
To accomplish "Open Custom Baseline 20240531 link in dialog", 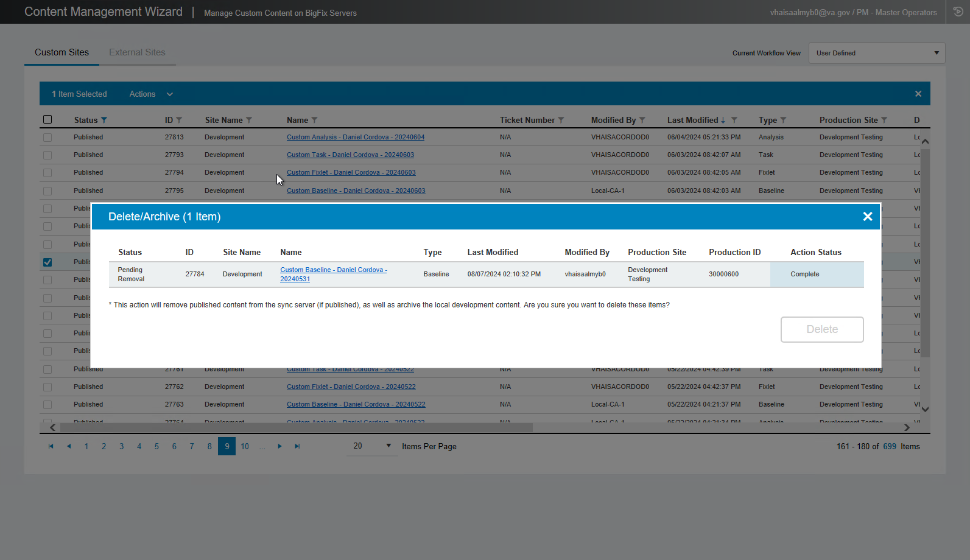I will click(x=334, y=274).
